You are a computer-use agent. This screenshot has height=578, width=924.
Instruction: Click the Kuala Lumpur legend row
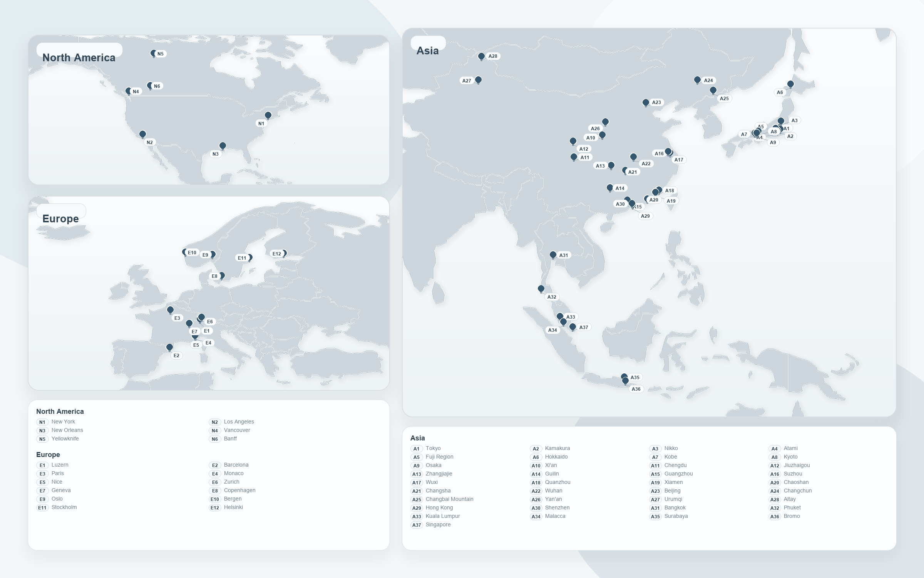pyautogui.click(x=443, y=516)
